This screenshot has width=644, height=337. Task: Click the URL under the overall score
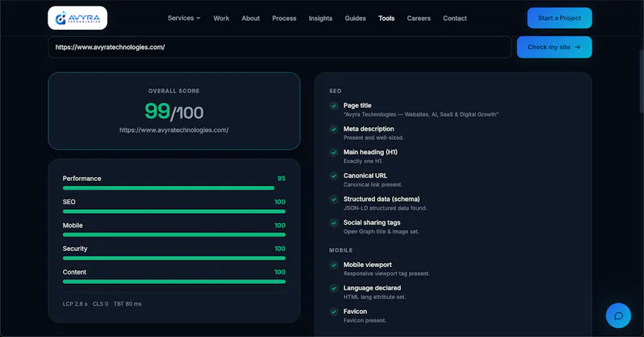(x=174, y=130)
